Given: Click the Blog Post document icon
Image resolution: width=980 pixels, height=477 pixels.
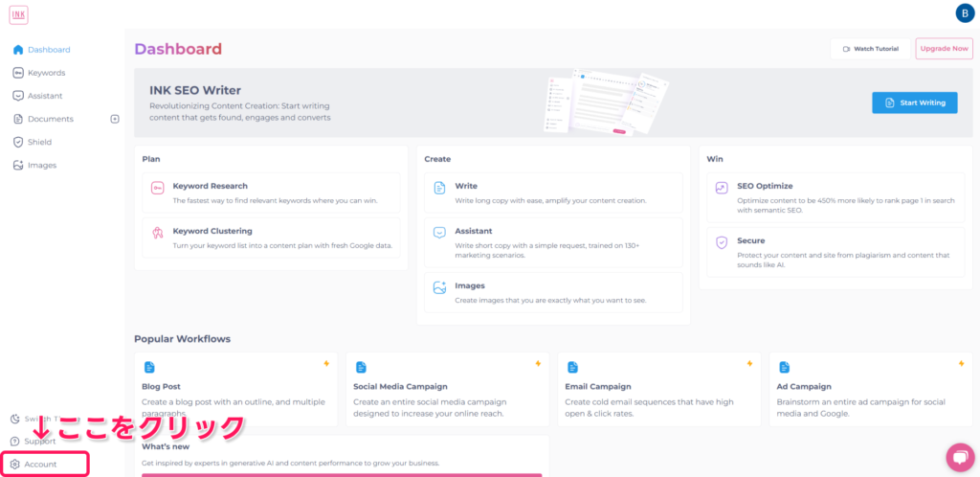Looking at the screenshot, I should [148, 367].
